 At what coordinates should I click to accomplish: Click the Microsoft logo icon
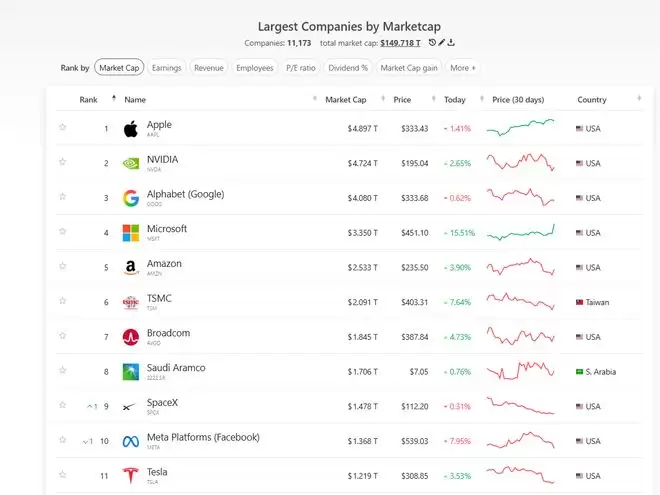pos(131,233)
